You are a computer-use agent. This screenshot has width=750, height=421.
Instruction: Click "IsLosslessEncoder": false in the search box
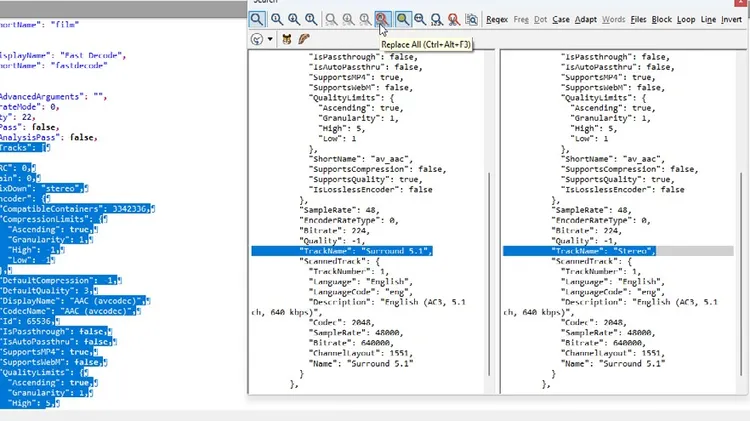(371, 189)
